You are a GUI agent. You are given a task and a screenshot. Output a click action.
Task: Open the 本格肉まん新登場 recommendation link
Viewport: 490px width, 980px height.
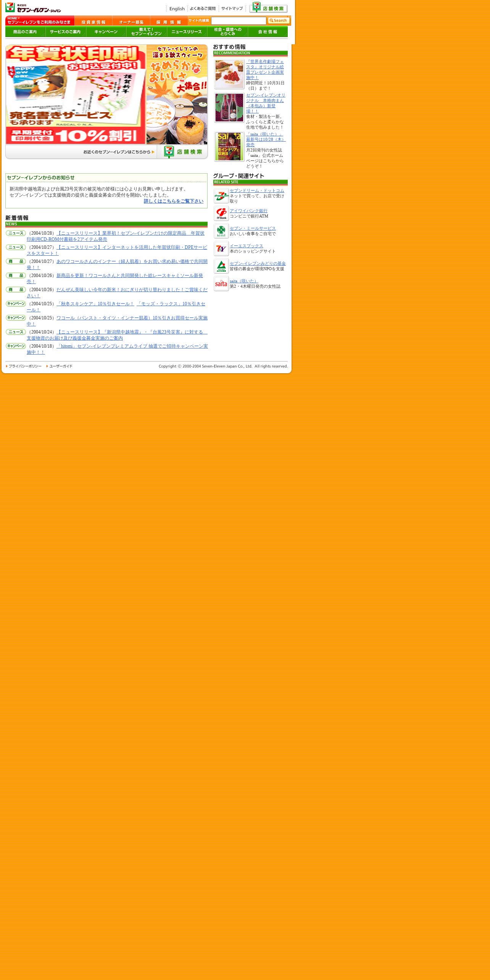pos(266,103)
